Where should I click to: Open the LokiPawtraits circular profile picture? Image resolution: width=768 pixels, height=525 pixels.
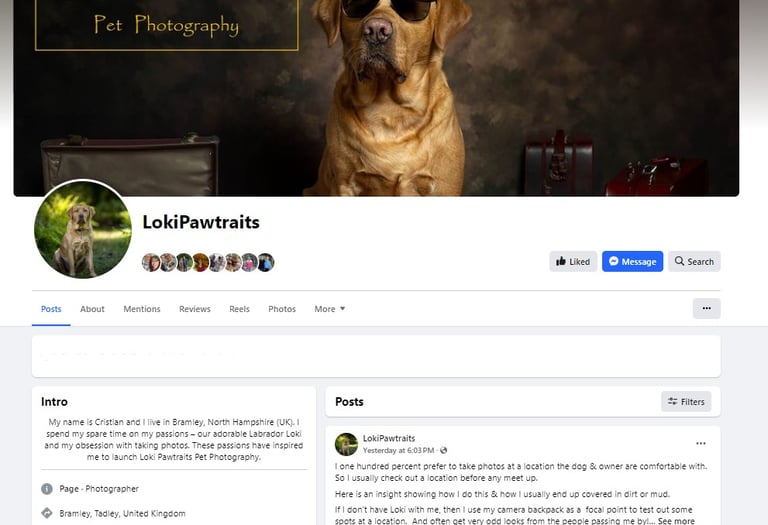click(x=83, y=229)
